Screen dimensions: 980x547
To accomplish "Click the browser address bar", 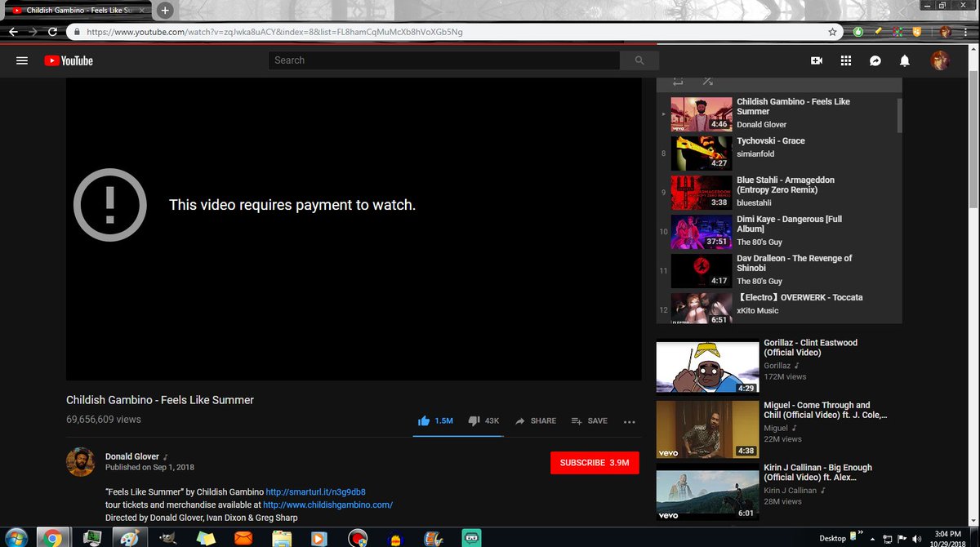I will pos(453,32).
